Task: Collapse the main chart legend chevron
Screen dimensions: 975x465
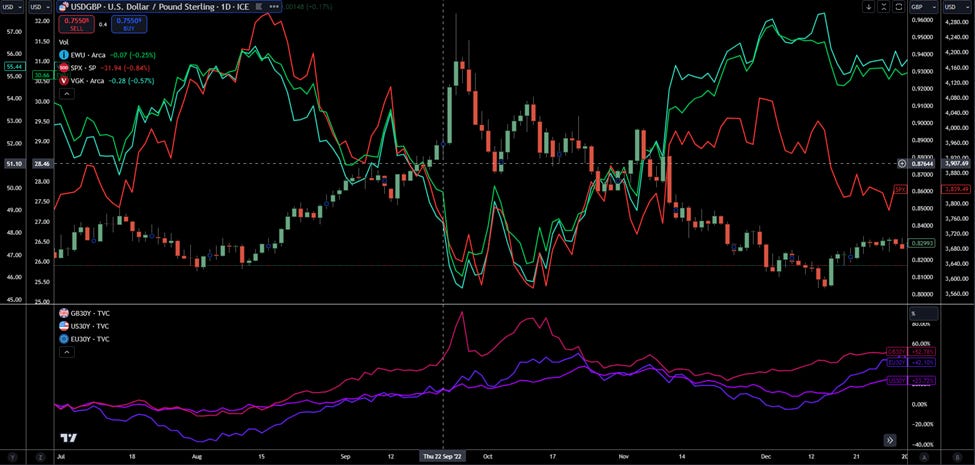Action: click(x=66, y=94)
